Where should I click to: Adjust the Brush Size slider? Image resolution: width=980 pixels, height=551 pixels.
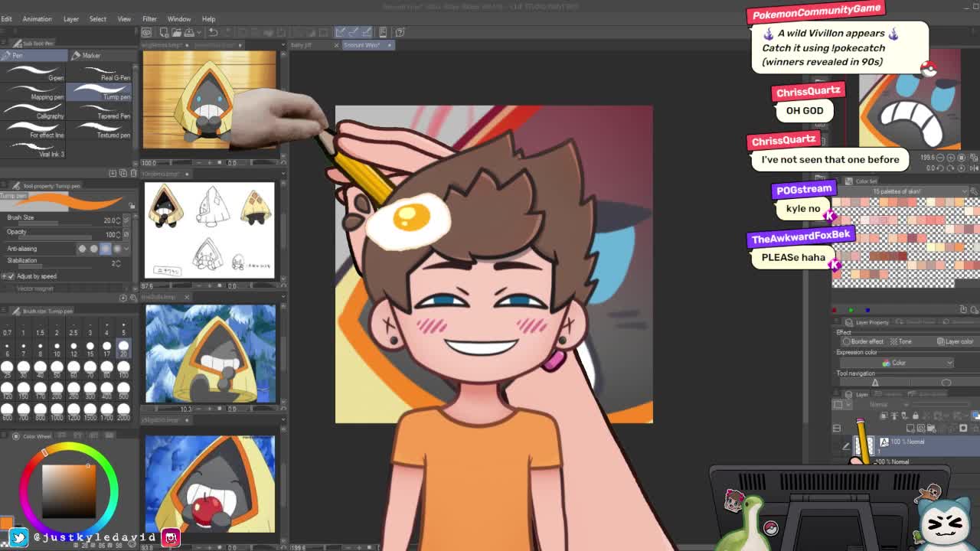coord(54,225)
